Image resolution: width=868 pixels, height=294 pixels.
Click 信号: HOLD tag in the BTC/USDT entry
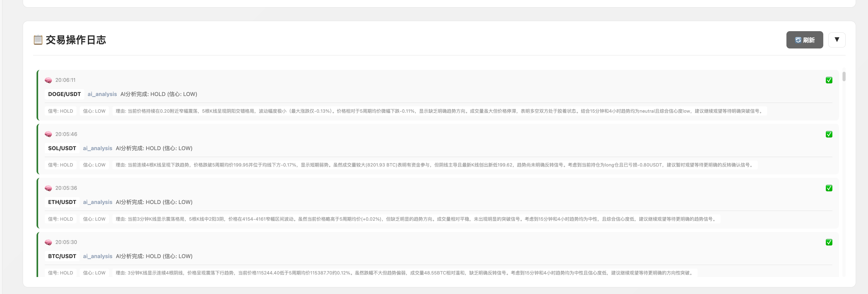[x=60, y=273]
